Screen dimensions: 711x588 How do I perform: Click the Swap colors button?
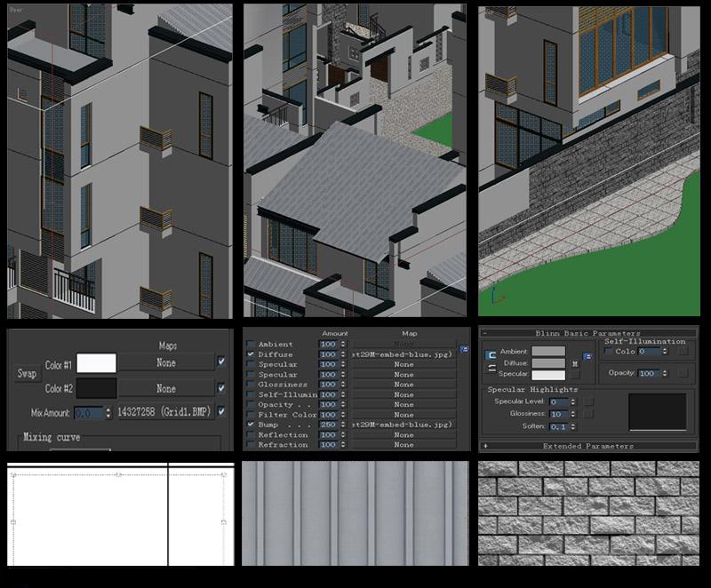click(27, 374)
